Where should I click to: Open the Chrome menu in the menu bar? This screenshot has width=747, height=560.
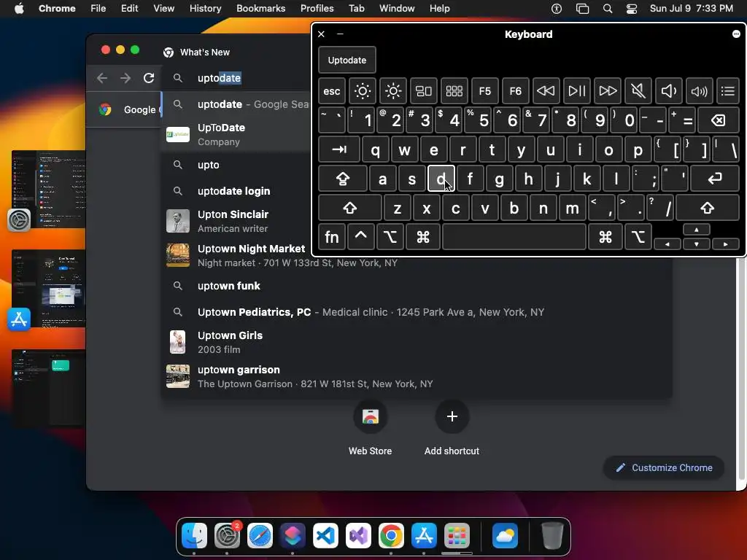[57, 8]
